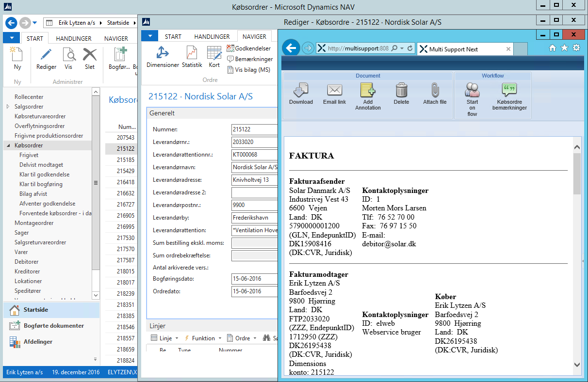Switch to HANDLINGER tab in Rediger window
This screenshot has width=588, height=382.
tap(212, 36)
